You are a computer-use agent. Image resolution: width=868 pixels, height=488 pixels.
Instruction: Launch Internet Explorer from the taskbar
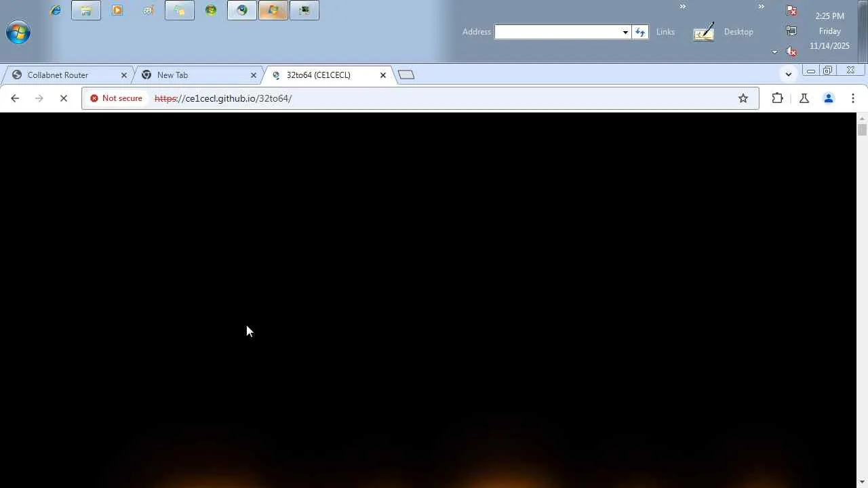[56, 10]
